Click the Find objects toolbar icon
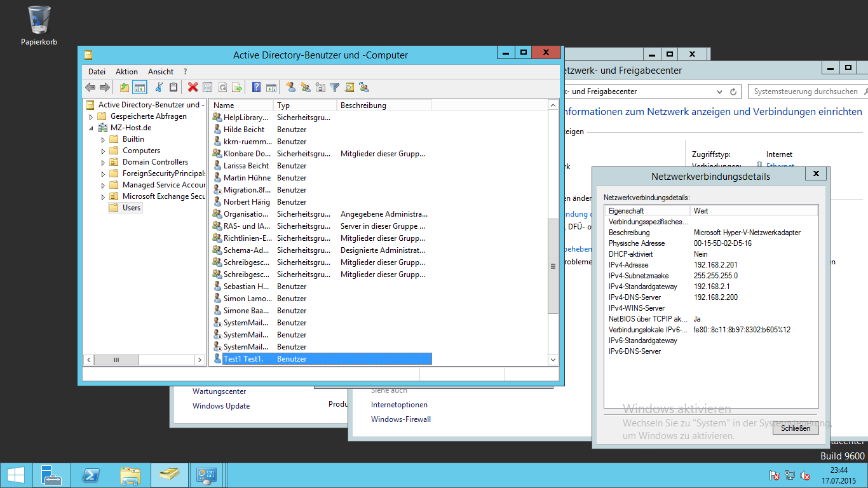The width and height of the screenshot is (868, 488). click(349, 88)
